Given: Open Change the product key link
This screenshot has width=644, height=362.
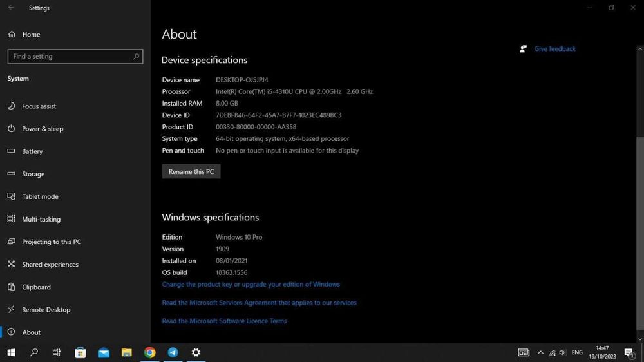Looking at the screenshot, I should (x=251, y=284).
